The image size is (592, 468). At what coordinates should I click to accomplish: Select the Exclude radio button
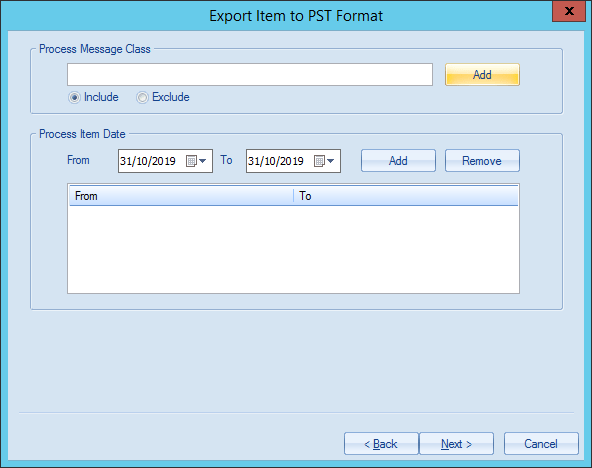point(142,97)
